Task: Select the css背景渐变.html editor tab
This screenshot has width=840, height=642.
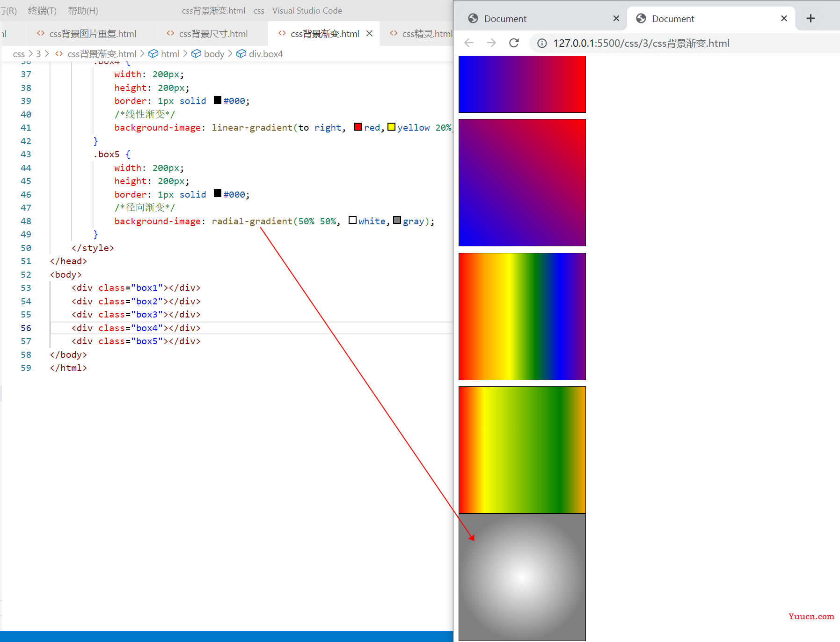Action: [325, 34]
